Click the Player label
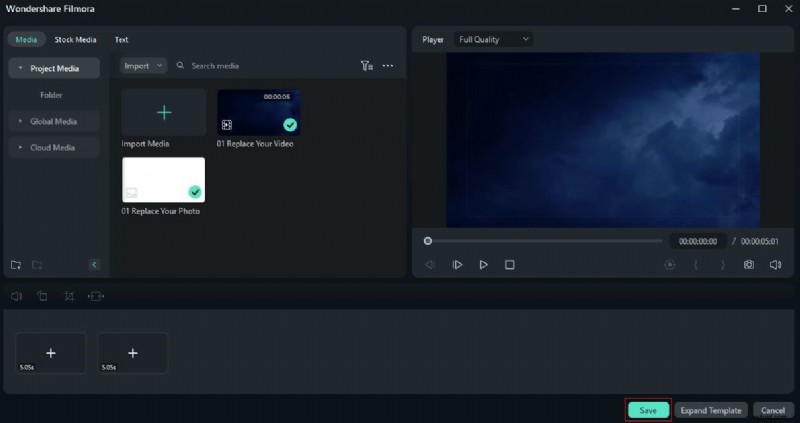 (433, 39)
